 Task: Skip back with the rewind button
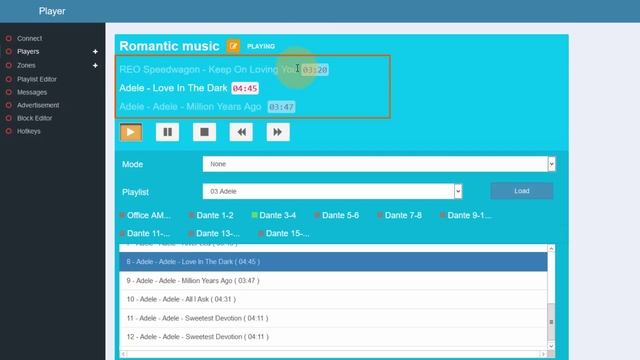tap(241, 132)
